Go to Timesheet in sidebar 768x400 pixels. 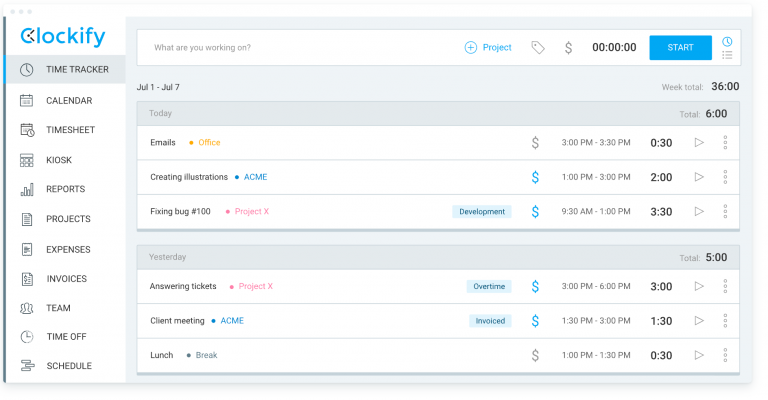click(x=71, y=130)
